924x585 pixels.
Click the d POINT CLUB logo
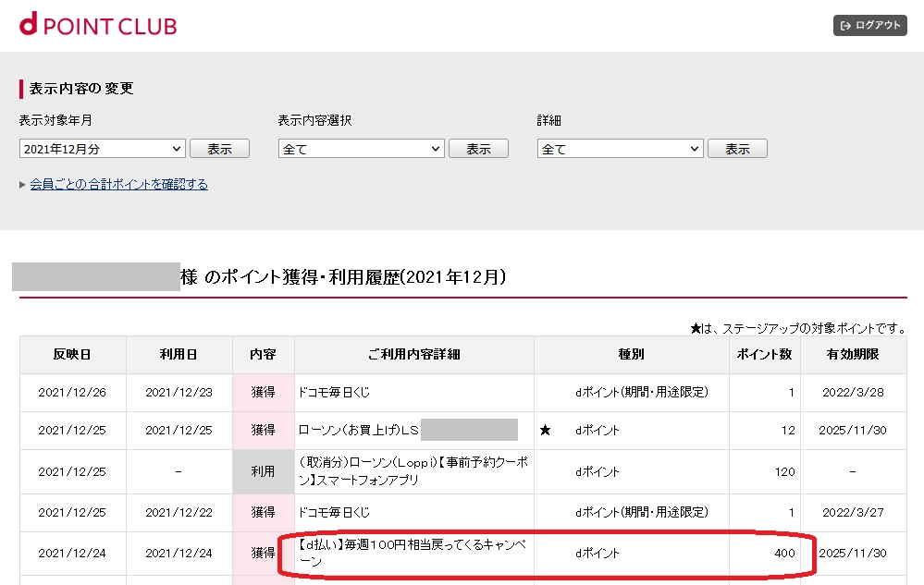(x=98, y=24)
